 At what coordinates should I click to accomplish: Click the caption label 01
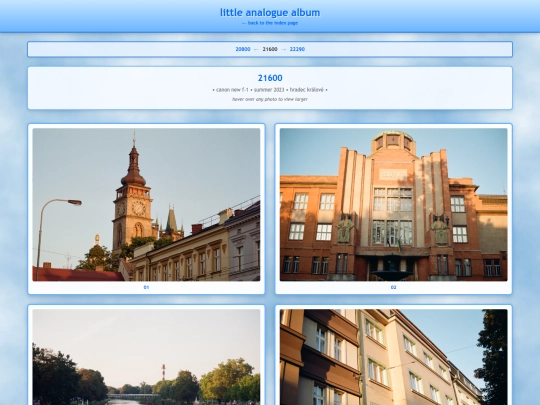(x=146, y=287)
